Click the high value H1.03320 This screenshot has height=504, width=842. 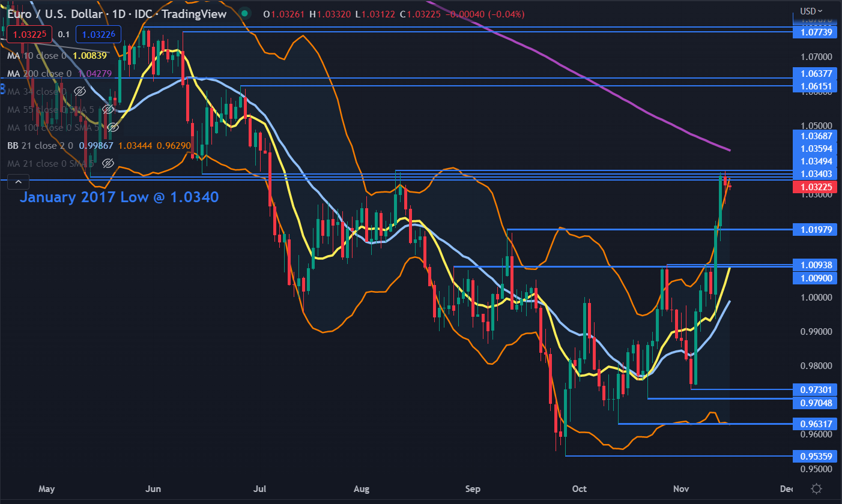tap(330, 14)
